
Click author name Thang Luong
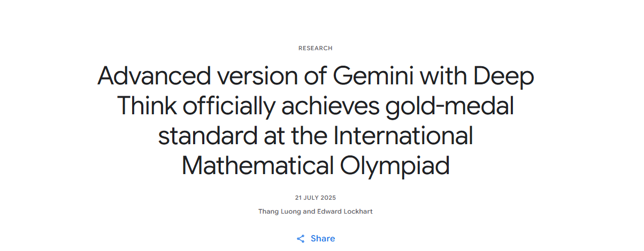click(277, 211)
